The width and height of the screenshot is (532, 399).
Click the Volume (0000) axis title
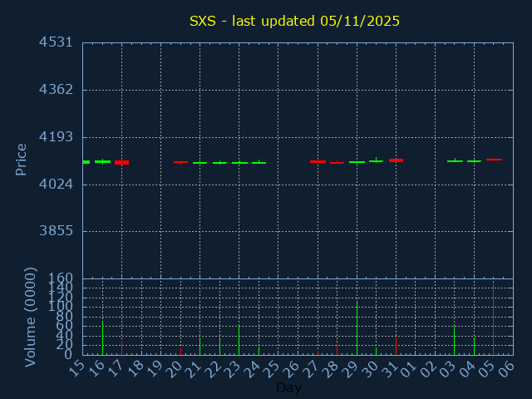pos(31,317)
